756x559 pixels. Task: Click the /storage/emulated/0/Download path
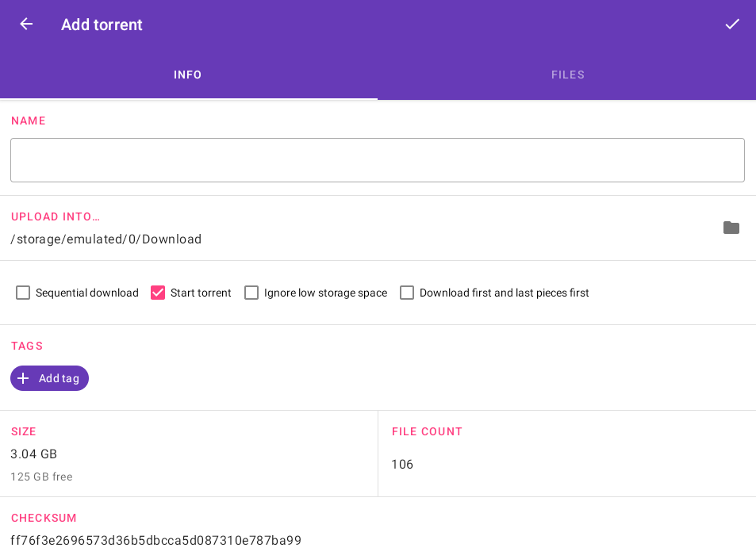106,239
